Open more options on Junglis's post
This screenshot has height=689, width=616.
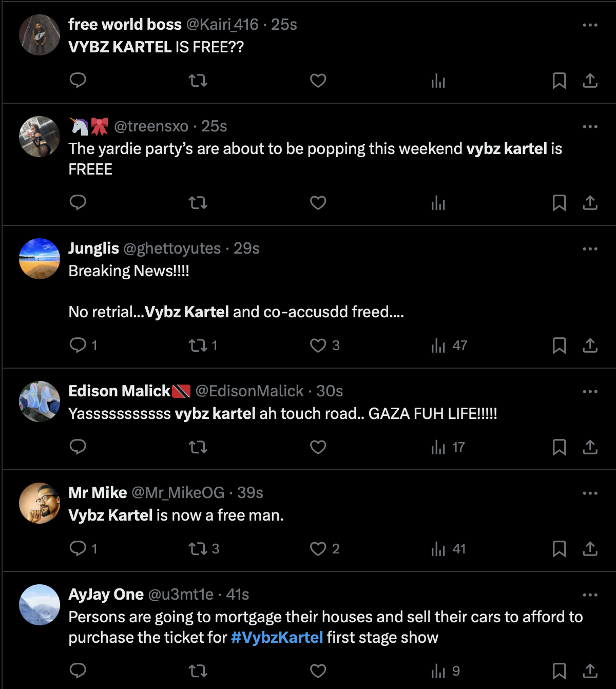pyautogui.click(x=590, y=248)
